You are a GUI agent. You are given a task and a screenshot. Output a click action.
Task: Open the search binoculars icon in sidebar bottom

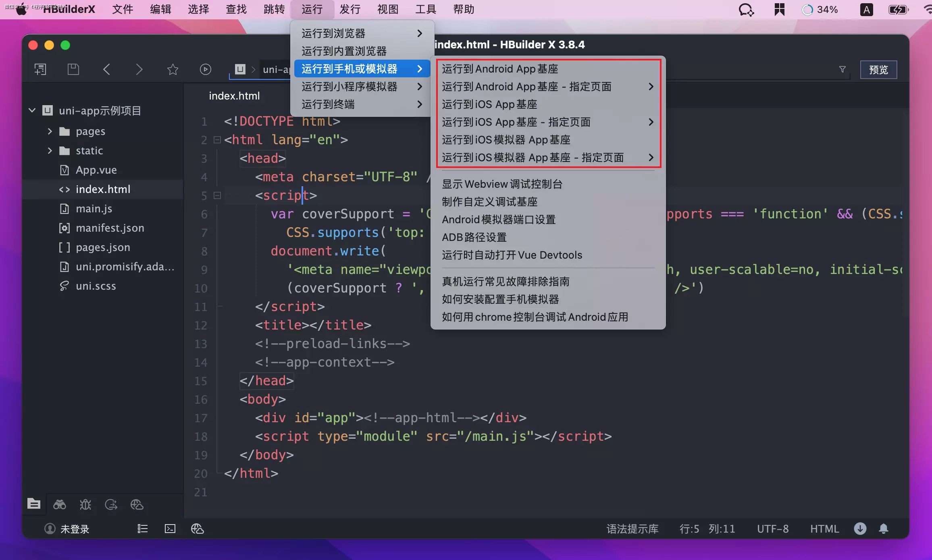60,504
